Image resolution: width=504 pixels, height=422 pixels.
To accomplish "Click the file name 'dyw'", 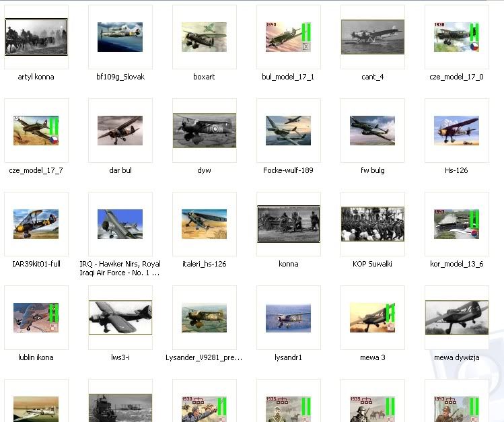I will [x=204, y=170].
